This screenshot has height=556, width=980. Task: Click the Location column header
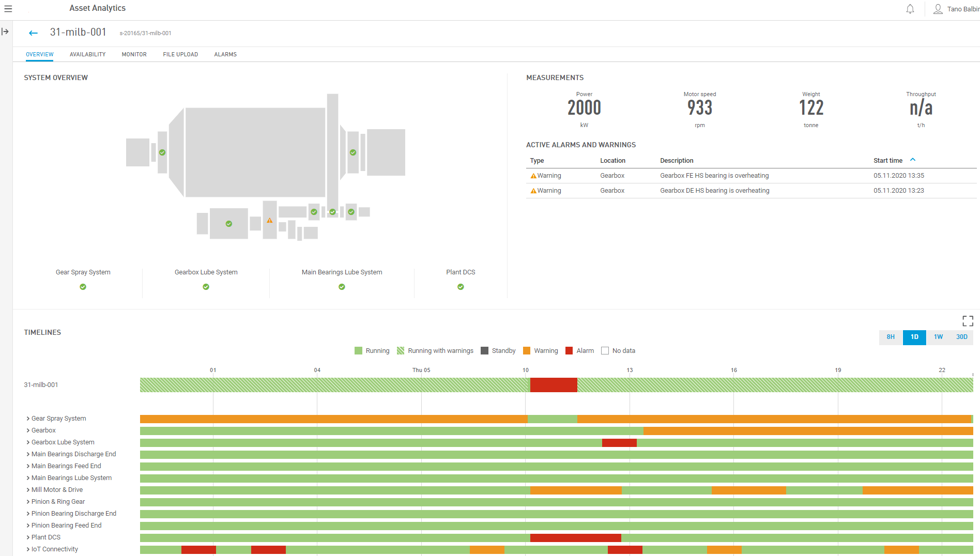click(612, 161)
